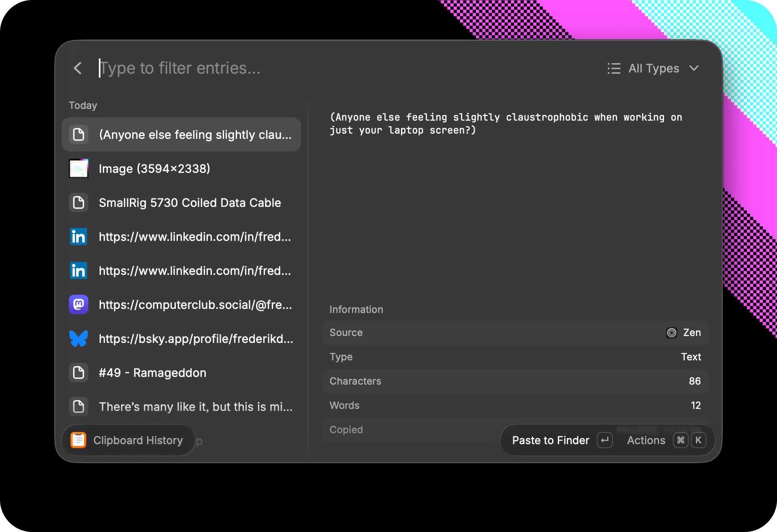Select 'There's many like it' text entry
This screenshot has height=532, width=777.
point(181,406)
